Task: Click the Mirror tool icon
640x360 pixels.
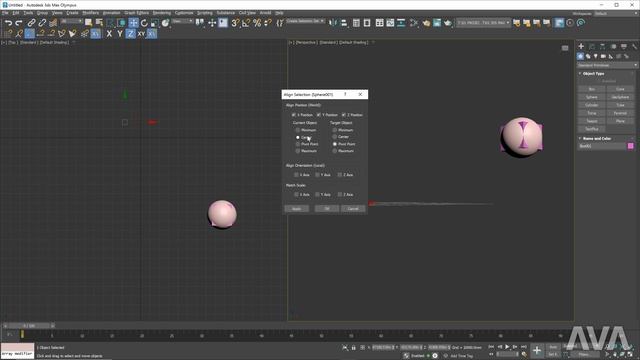Action: point(333,23)
